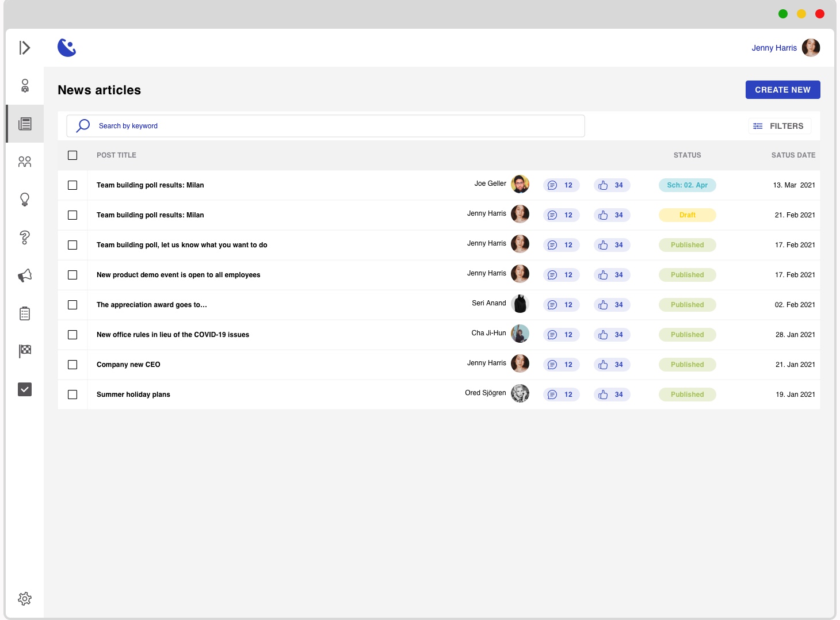Expand the collapsed sidebar with the arrow icon
This screenshot has height=620, width=840.
click(x=24, y=48)
